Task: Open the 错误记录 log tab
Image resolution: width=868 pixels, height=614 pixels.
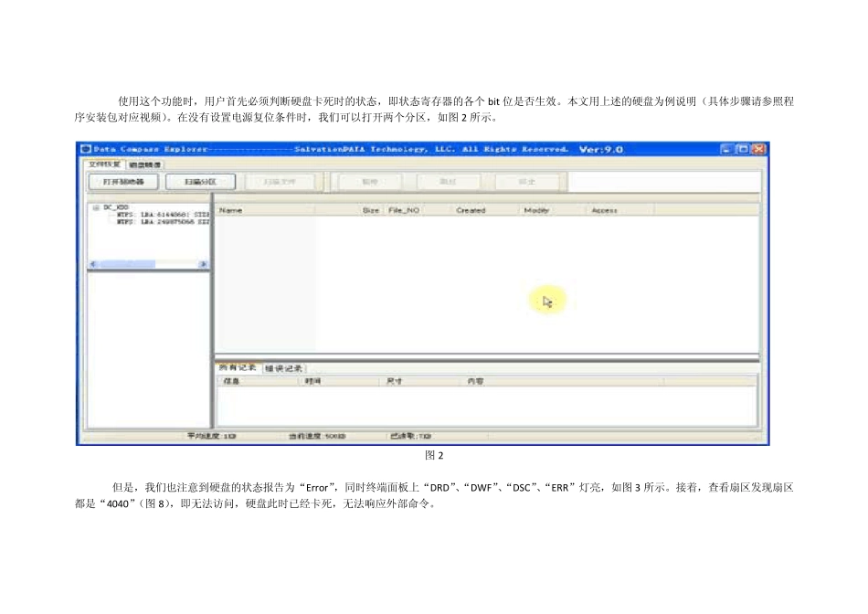Action: [x=284, y=368]
